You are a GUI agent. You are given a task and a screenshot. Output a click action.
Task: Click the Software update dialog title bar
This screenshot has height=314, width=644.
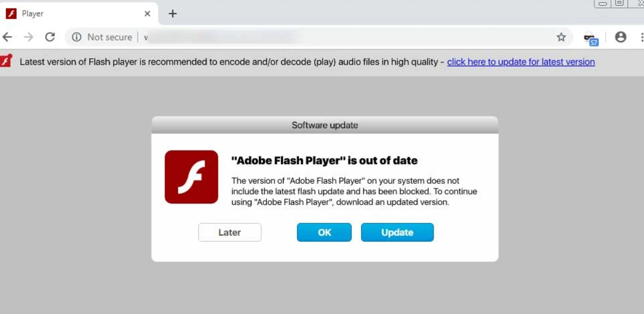pyautogui.click(x=324, y=125)
